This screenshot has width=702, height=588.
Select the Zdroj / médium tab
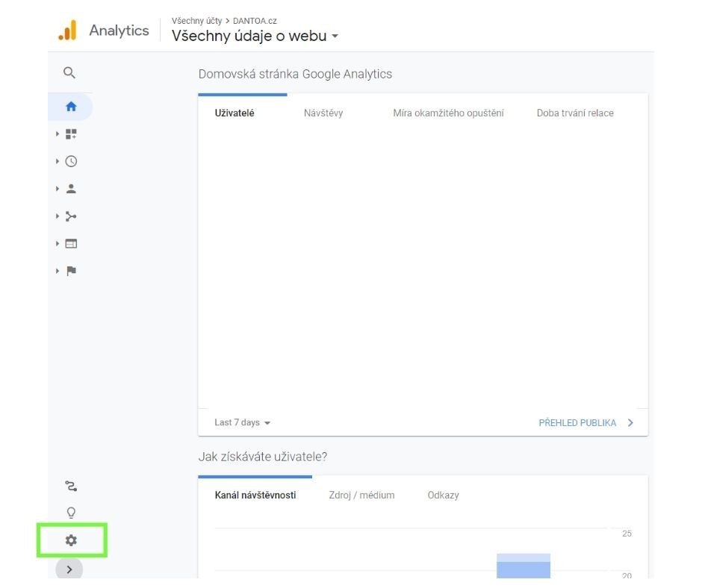[x=362, y=495]
